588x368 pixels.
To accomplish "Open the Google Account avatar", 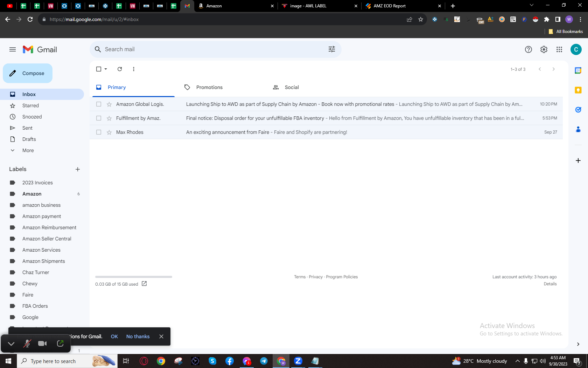I will tap(576, 49).
